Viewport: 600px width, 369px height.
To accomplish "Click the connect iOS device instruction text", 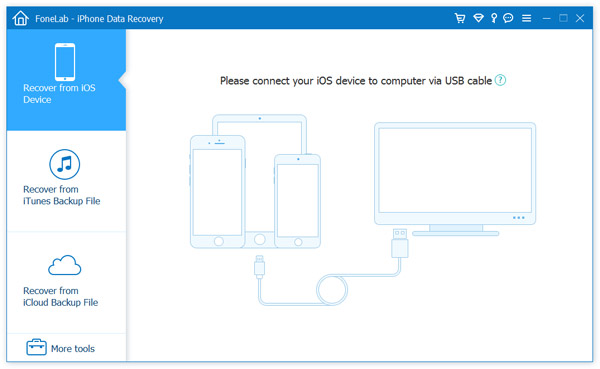I will click(356, 81).
